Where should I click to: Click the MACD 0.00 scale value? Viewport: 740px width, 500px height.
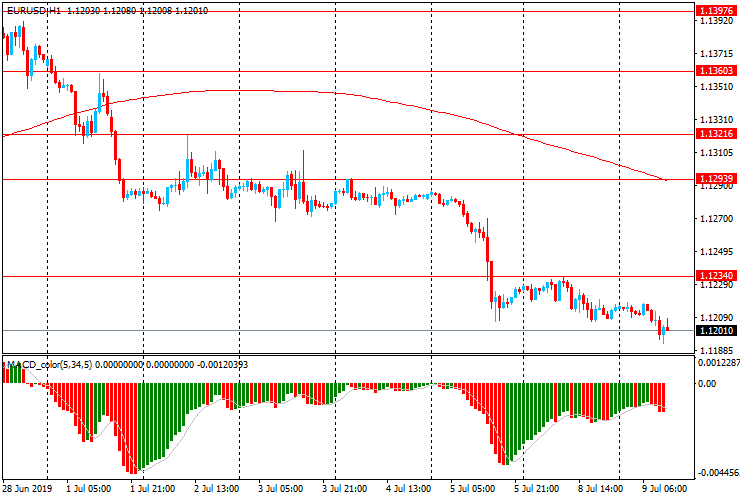[x=707, y=383]
